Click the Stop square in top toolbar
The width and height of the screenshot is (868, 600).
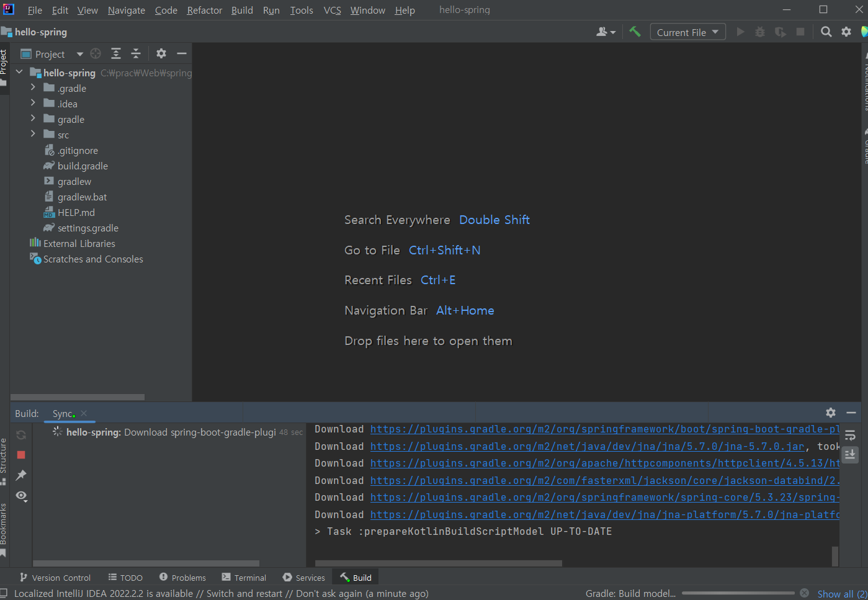(x=800, y=32)
